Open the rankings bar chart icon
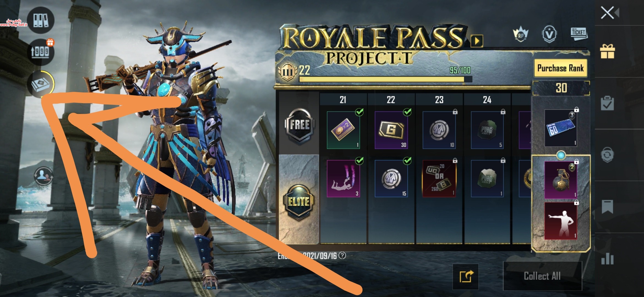644x297 pixels. click(x=607, y=258)
